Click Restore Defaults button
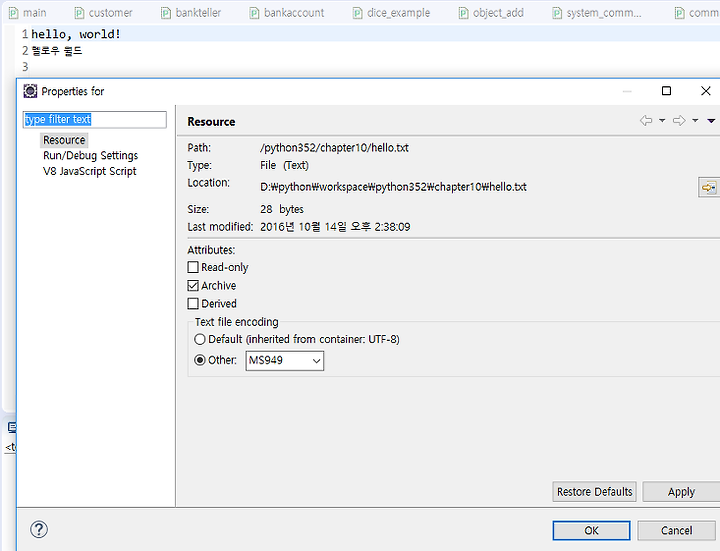 [x=594, y=492]
